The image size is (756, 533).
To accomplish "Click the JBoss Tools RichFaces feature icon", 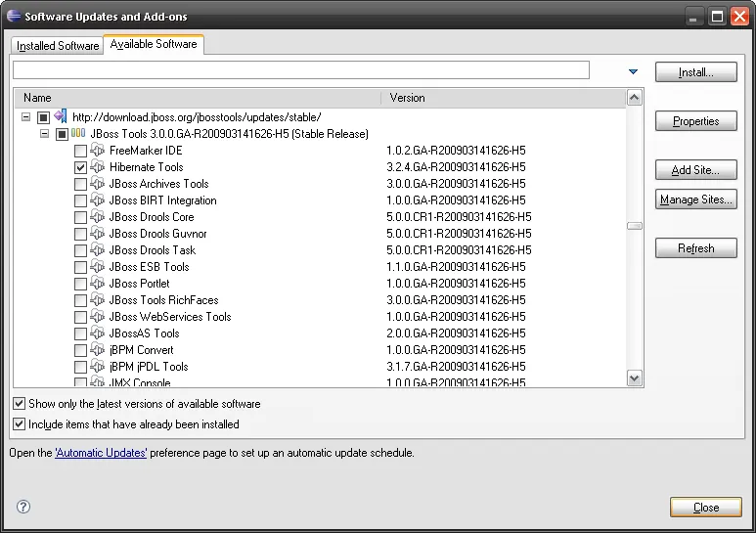I will [98, 300].
